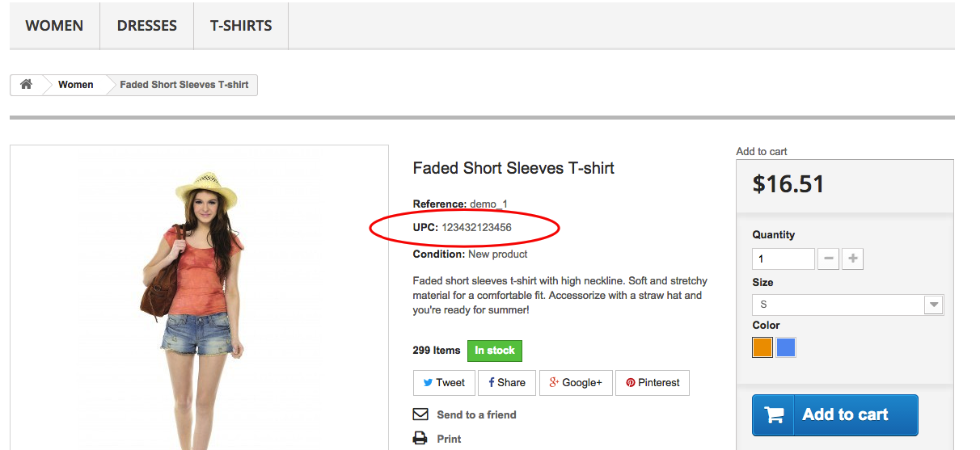The image size is (980, 450).
Task: Click the Pinterest share icon
Action: click(631, 383)
